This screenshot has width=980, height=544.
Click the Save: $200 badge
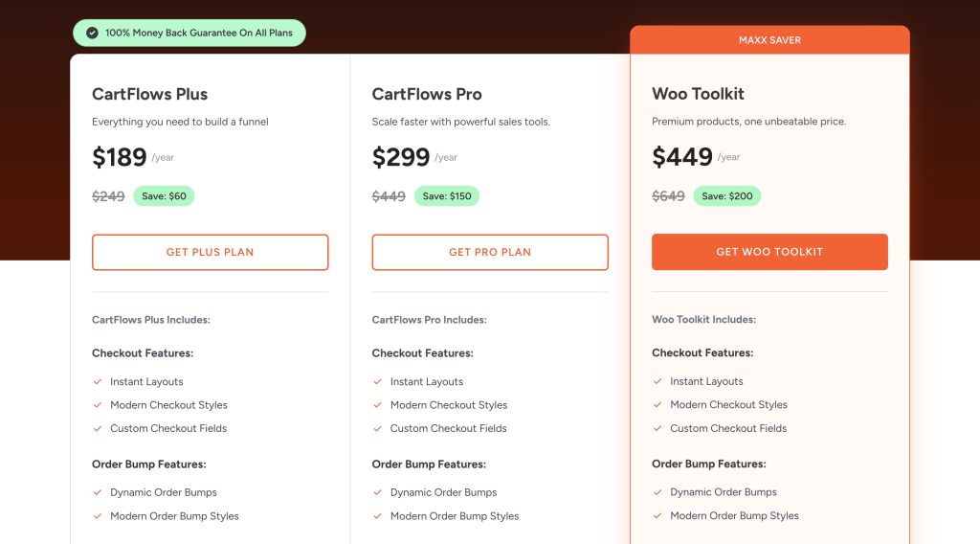[x=726, y=196]
